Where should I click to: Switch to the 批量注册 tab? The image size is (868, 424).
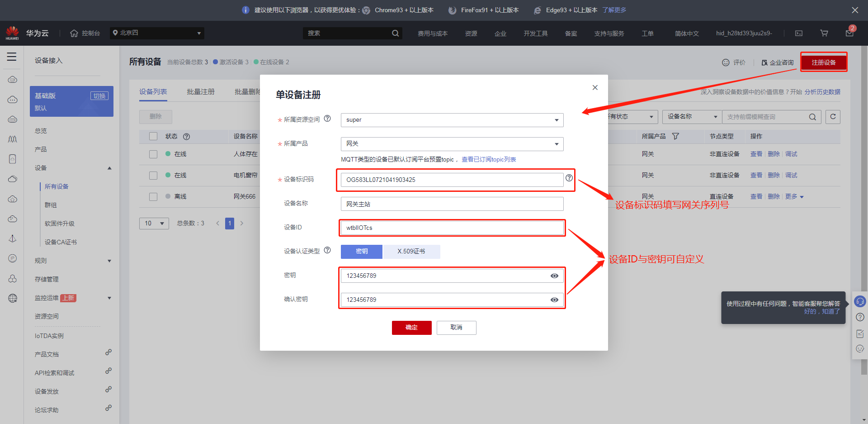click(201, 92)
